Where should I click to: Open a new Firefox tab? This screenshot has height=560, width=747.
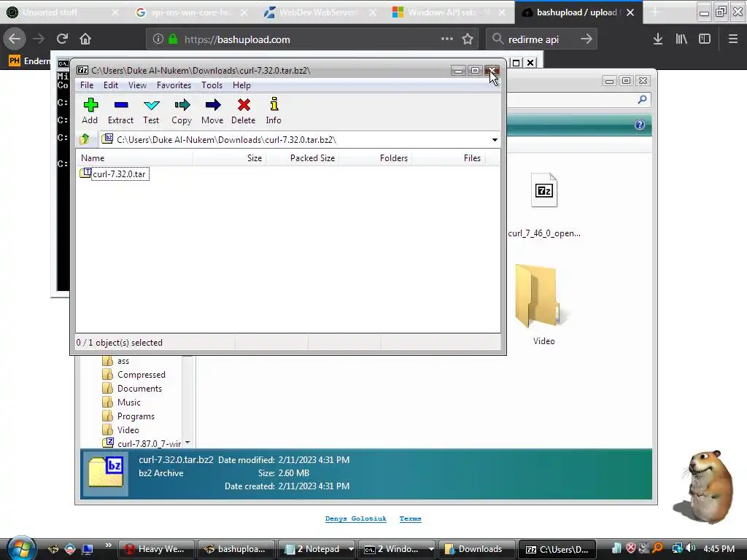(x=656, y=12)
